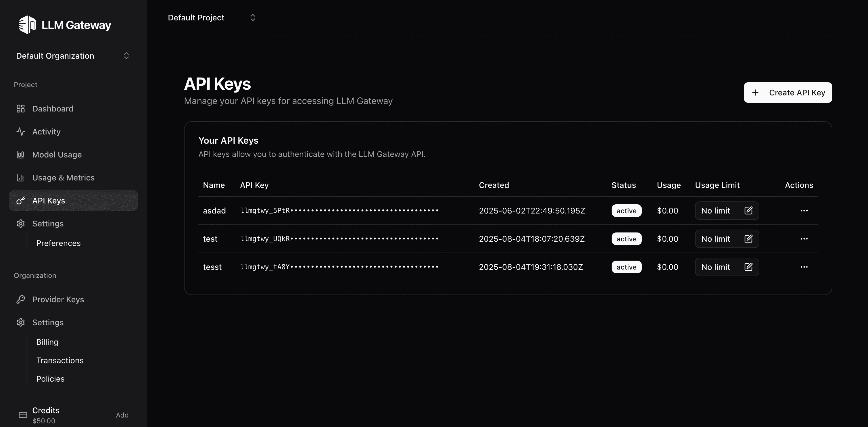Open Dashboard from the sidebar icon
Image resolution: width=868 pixels, height=427 pixels.
(x=21, y=108)
